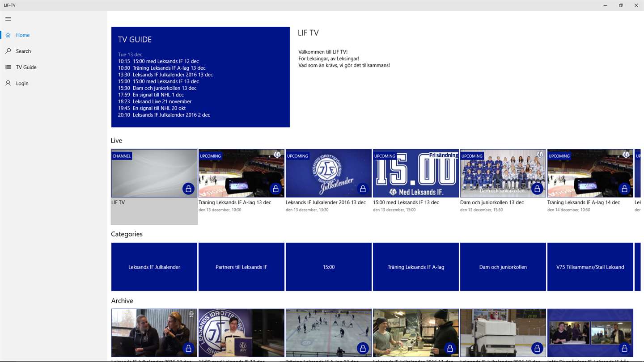644x362 pixels.
Task: Open V75 Tillsammans/Stall Leksand category
Action: pyautogui.click(x=590, y=267)
